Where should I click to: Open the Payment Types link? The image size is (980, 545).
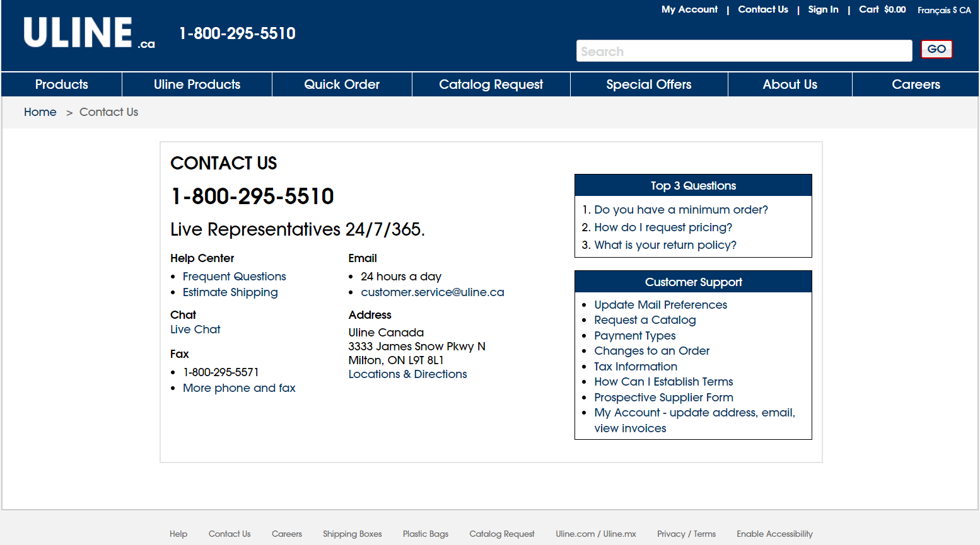635,336
